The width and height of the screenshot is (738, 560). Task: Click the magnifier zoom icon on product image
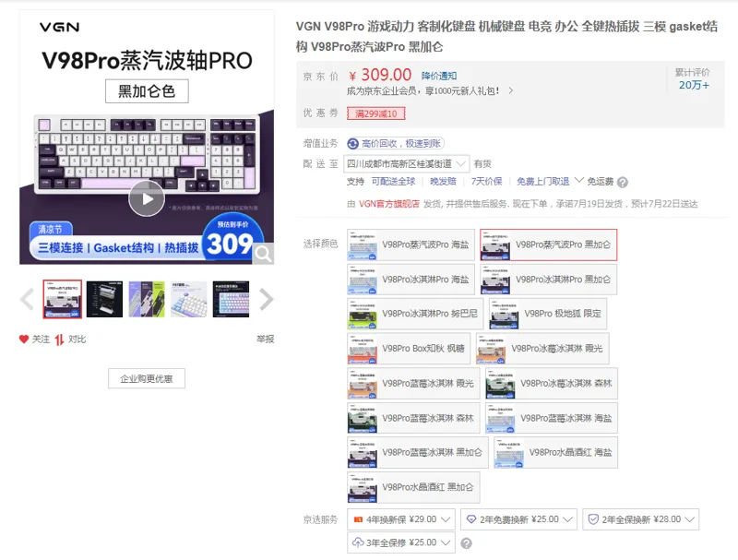263,254
